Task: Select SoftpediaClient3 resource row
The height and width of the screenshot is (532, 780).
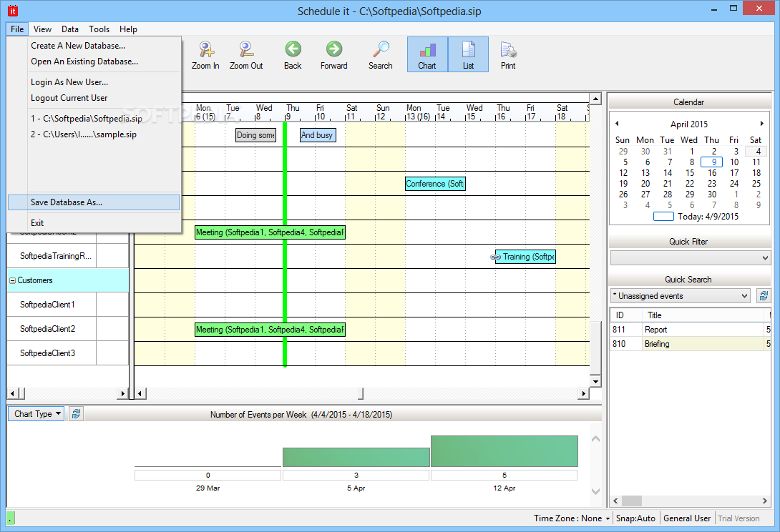Action: (x=52, y=353)
